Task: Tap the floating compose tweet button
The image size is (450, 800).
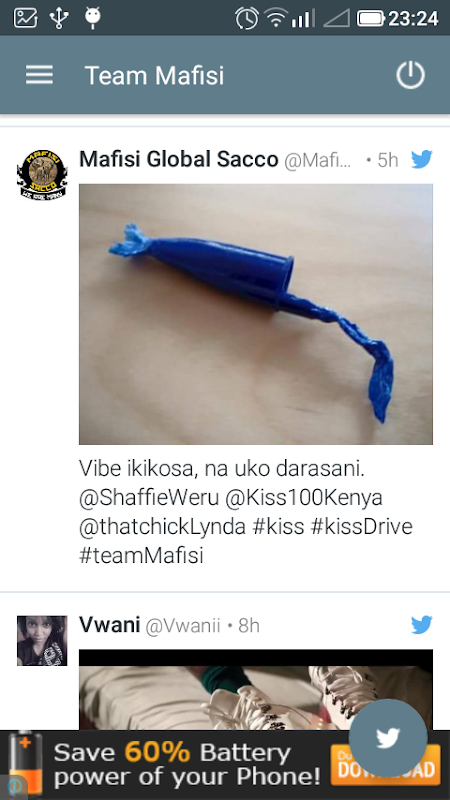Action: (388, 738)
